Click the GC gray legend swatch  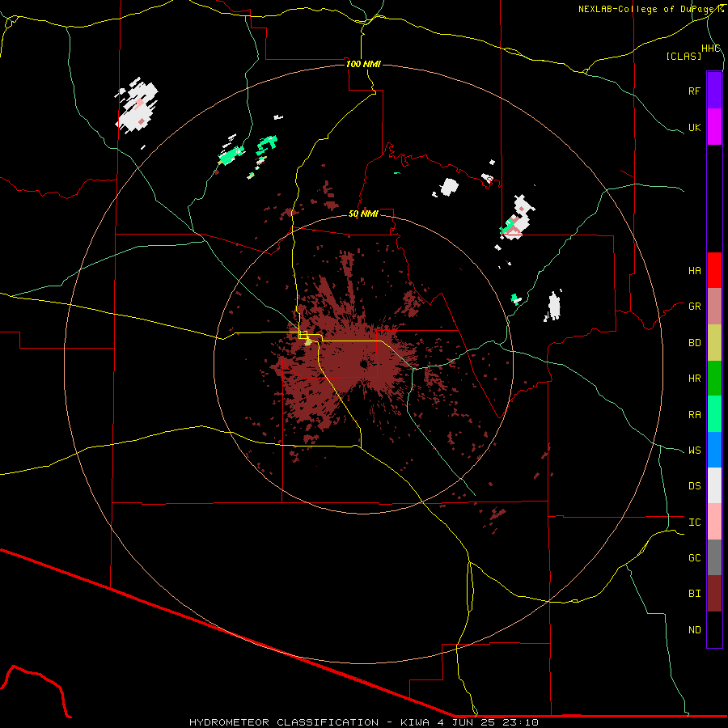pyautogui.click(x=714, y=557)
